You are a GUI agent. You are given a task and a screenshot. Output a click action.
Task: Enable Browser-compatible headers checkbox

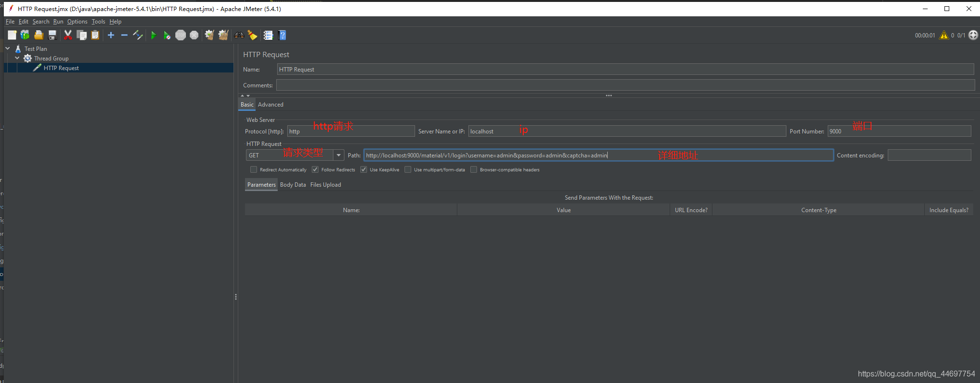(x=474, y=169)
